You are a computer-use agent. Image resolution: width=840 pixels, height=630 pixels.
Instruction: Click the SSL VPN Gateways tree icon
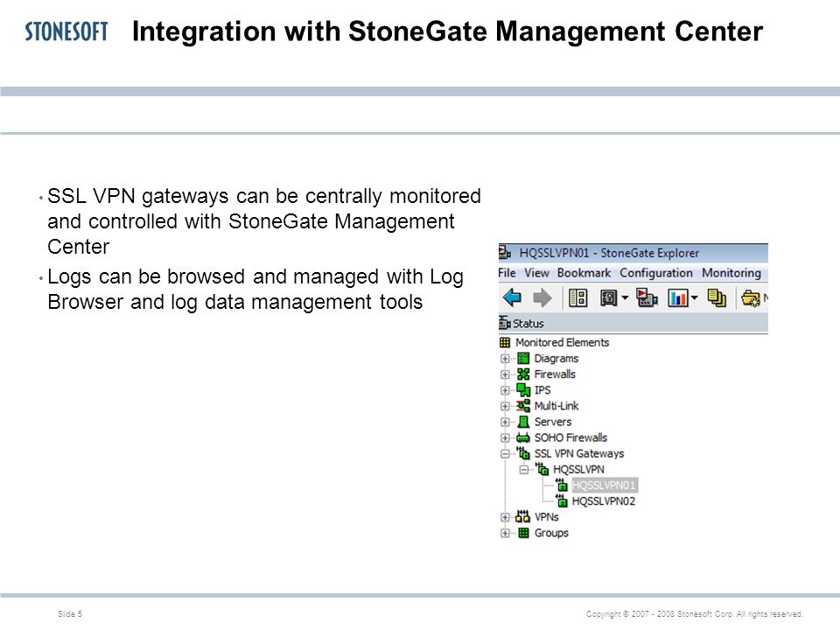point(523,453)
